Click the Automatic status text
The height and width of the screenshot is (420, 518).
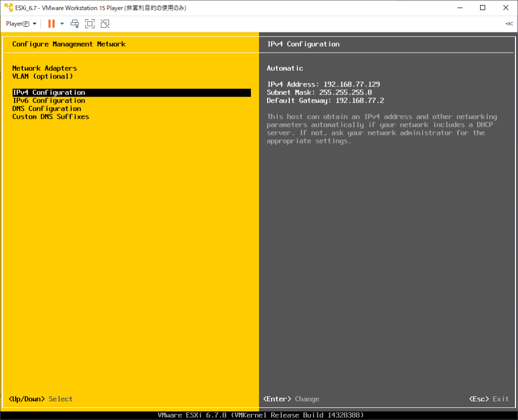click(285, 68)
